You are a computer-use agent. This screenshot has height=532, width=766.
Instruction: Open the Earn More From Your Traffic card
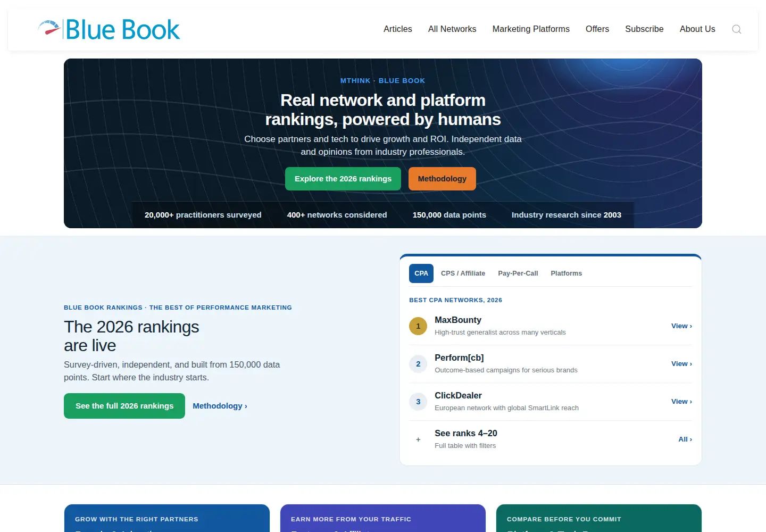point(383,518)
